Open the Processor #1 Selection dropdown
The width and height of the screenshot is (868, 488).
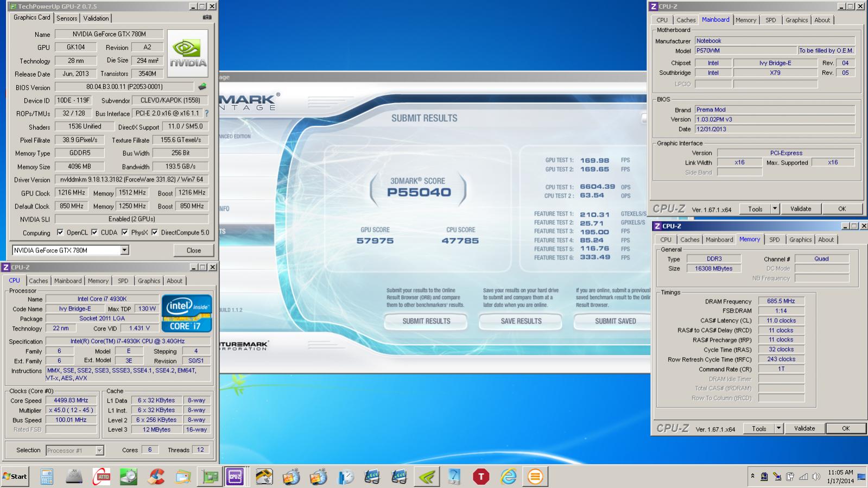coord(99,450)
